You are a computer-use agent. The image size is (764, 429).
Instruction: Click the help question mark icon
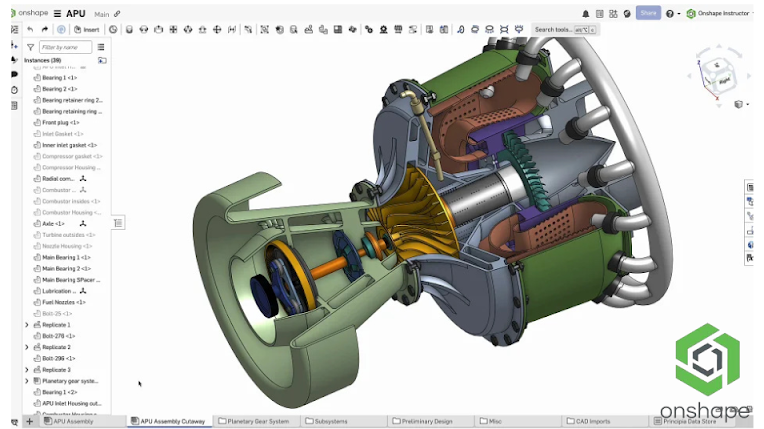pyautogui.click(x=670, y=14)
